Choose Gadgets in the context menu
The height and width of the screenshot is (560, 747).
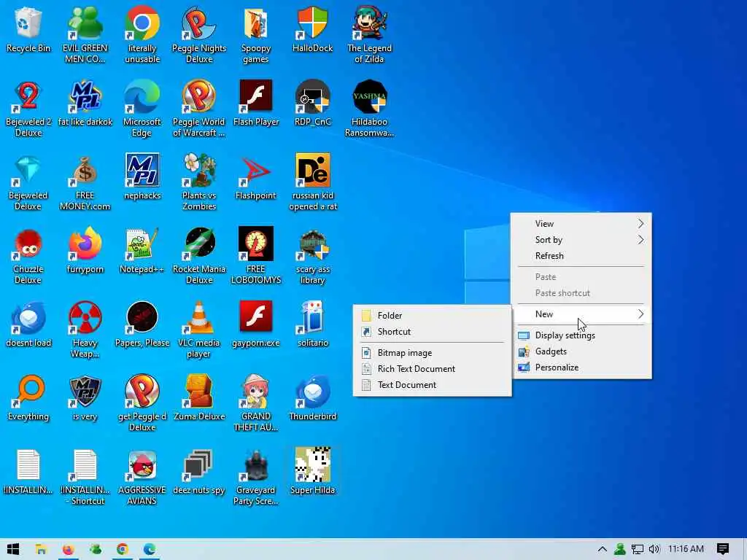click(x=581, y=351)
